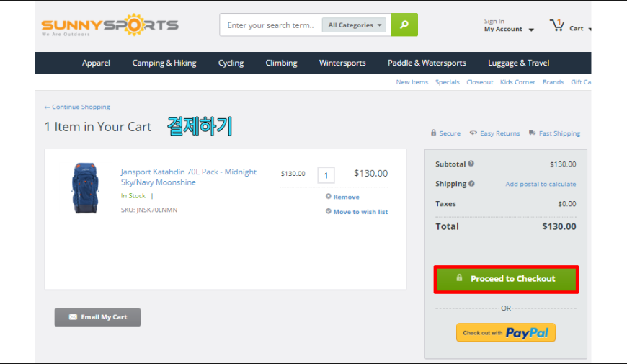The image size is (627, 364).
Task: Click the SunnySports logo
Action: tap(110, 25)
